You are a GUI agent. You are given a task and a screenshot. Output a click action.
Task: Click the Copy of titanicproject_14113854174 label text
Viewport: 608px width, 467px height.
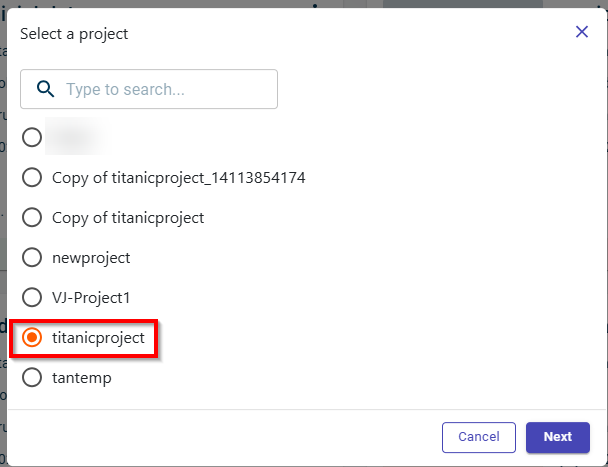click(x=178, y=177)
